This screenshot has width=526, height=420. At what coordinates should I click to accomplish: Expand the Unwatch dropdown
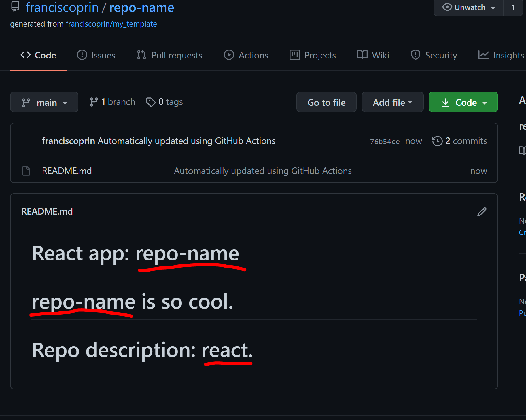469,7
